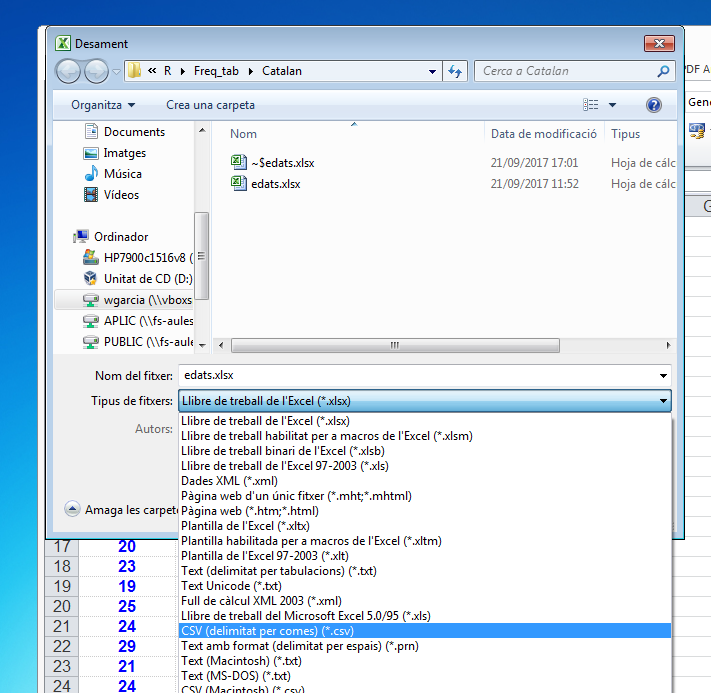Click the horizontal scrollbar thumb in file list
This screenshot has width=711, height=693.
click(395, 346)
